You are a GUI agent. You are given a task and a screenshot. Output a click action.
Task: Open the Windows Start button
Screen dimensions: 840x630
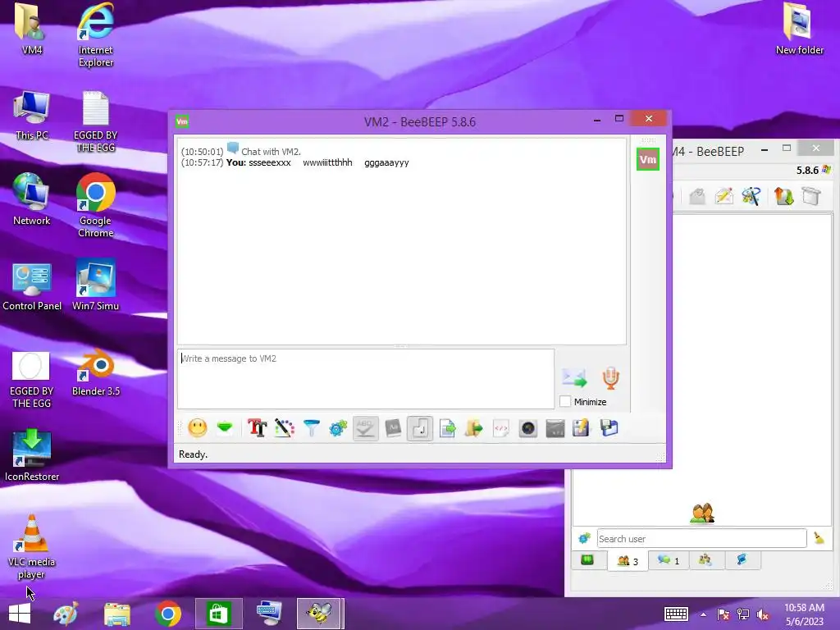tap(20, 614)
